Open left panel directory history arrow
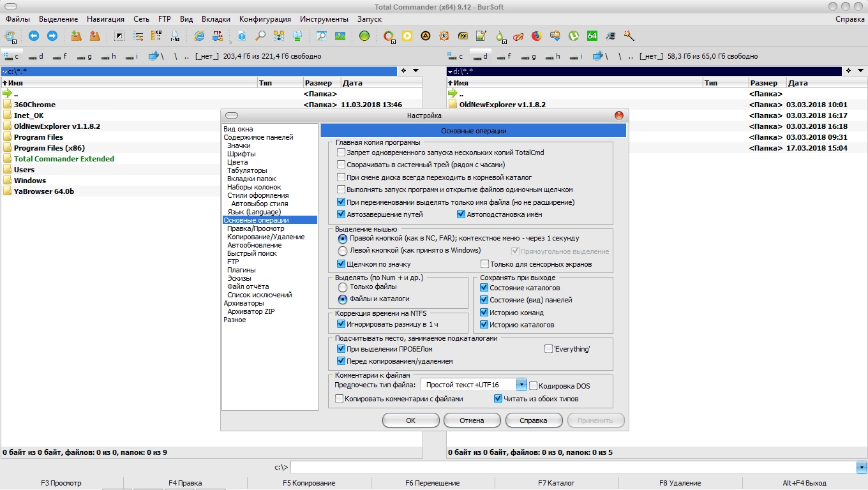 click(415, 71)
